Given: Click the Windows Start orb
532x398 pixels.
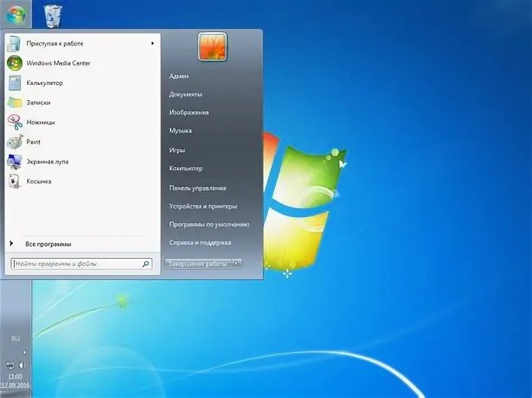Looking at the screenshot, I should click(x=16, y=15).
